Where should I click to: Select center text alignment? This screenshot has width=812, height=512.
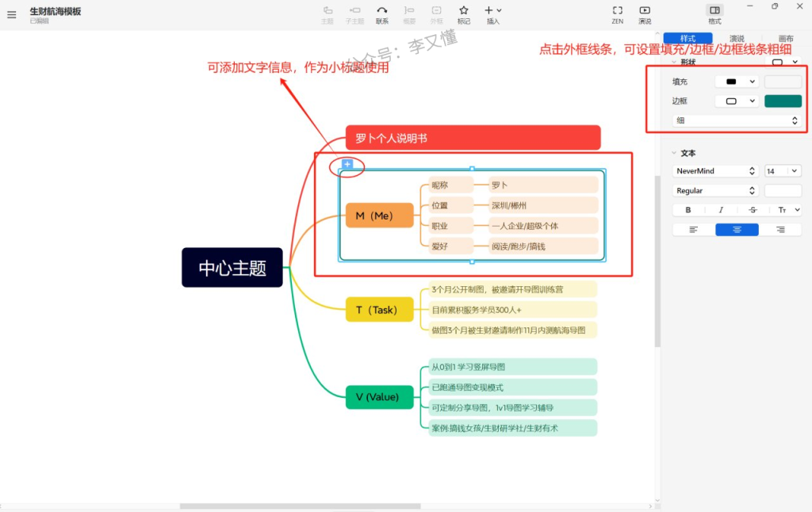click(x=737, y=230)
